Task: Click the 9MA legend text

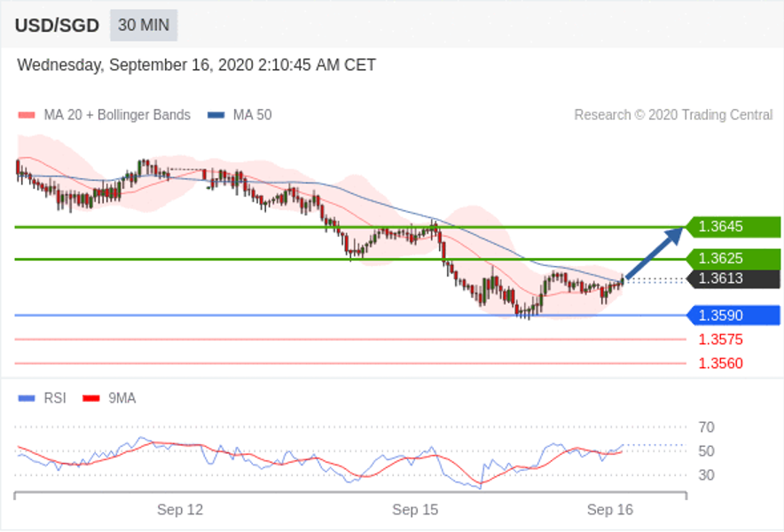Action: pyautogui.click(x=122, y=398)
